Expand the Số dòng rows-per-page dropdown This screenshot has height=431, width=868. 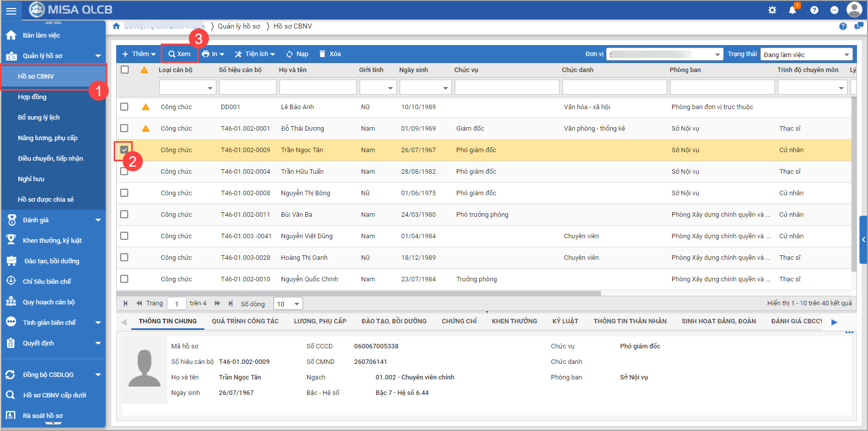[288, 304]
